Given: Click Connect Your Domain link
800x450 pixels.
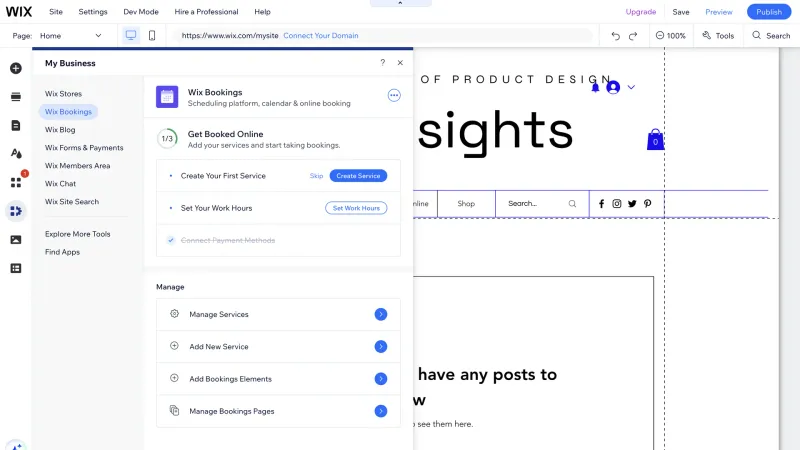Looking at the screenshot, I should point(321,36).
